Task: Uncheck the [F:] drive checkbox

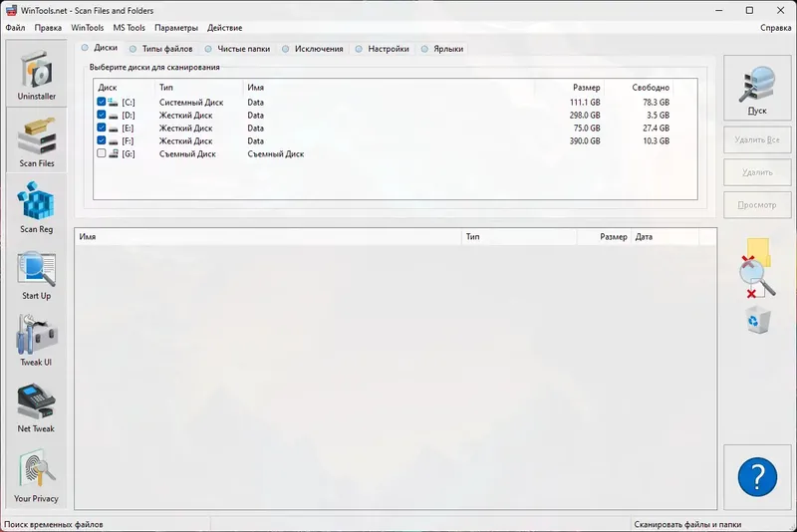Action: (x=102, y=140)
